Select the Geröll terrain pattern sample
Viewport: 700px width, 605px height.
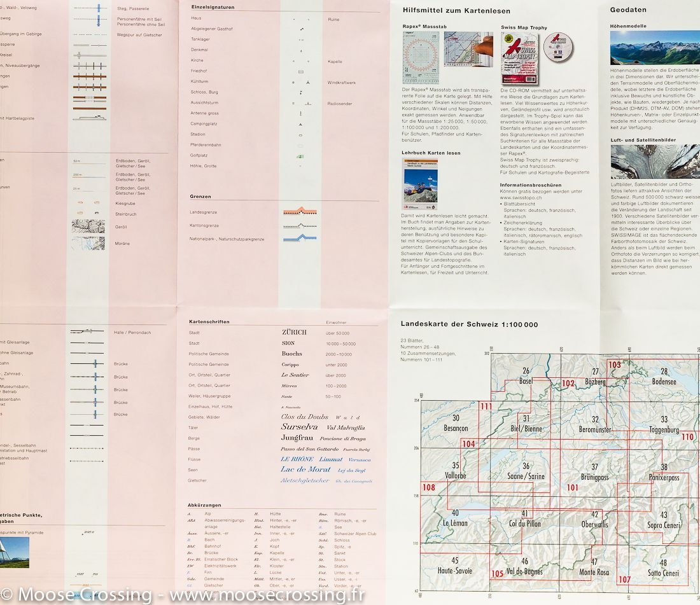(x=88, y=226)
